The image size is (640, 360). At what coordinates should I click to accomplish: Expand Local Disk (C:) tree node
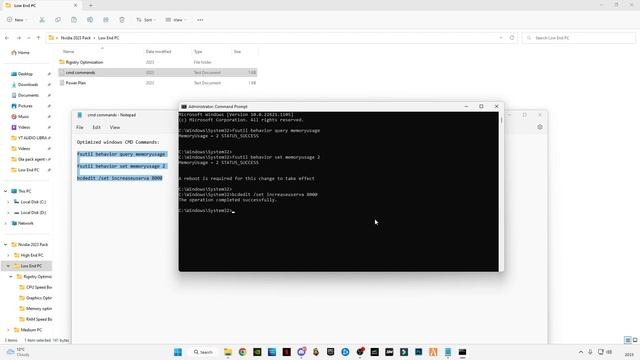point(8,202)
